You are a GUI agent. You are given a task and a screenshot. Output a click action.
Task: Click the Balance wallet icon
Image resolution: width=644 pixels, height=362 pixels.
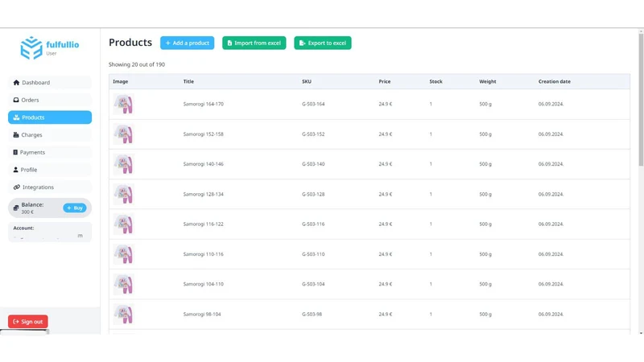pos(16,208)
